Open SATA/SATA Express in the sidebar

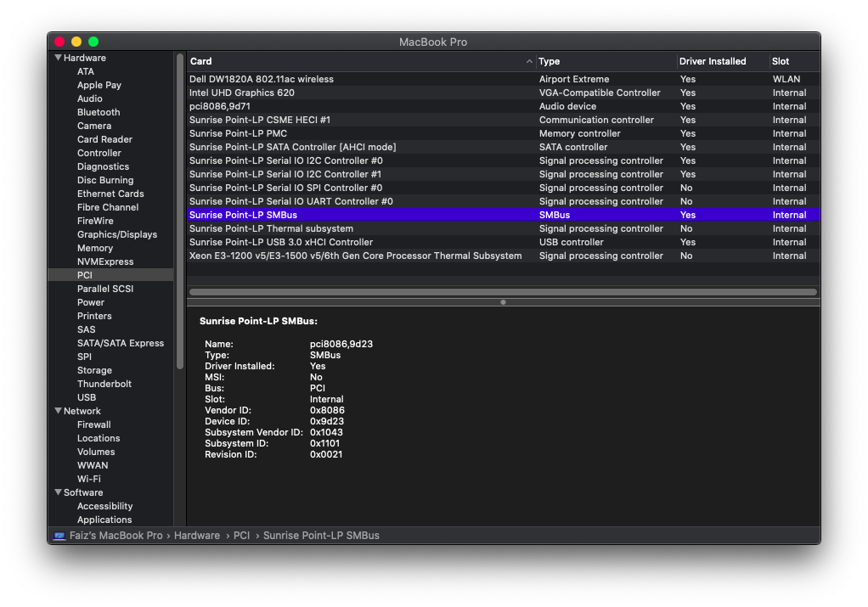tap(120, 343)
